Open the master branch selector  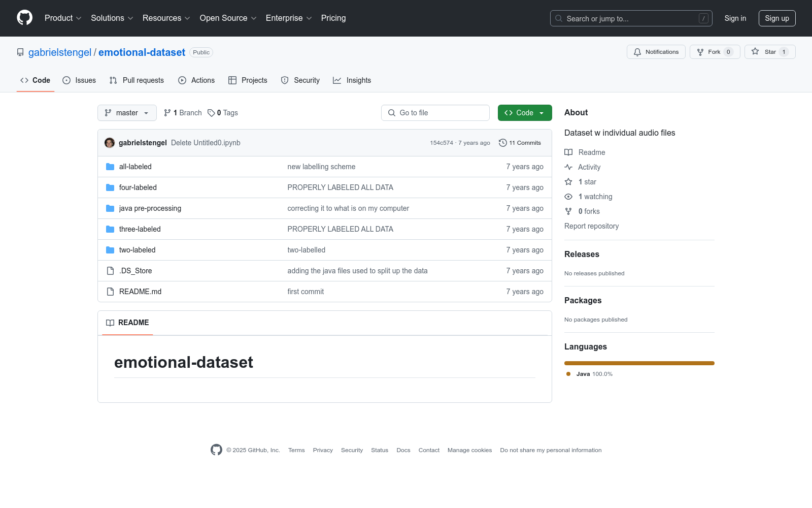[x=127, y=113]
